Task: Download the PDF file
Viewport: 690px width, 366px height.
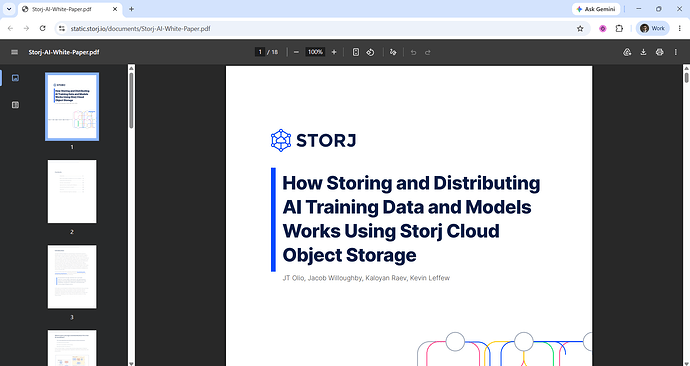Action: coord(643,52)
